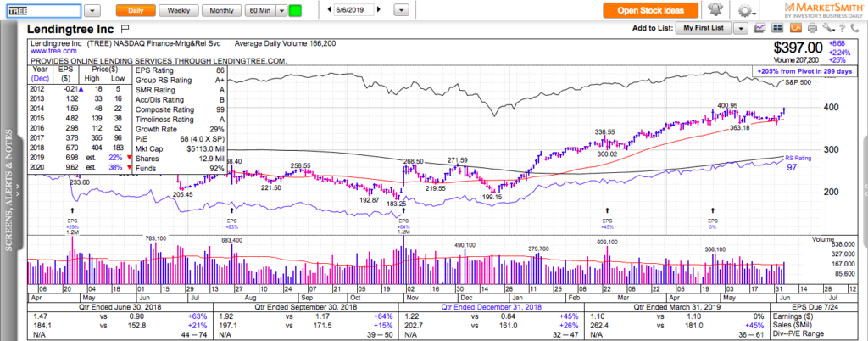Click the 2019 EPS estimate 6.98 row
The image size is (868, 341).
[x=81, y=159]
